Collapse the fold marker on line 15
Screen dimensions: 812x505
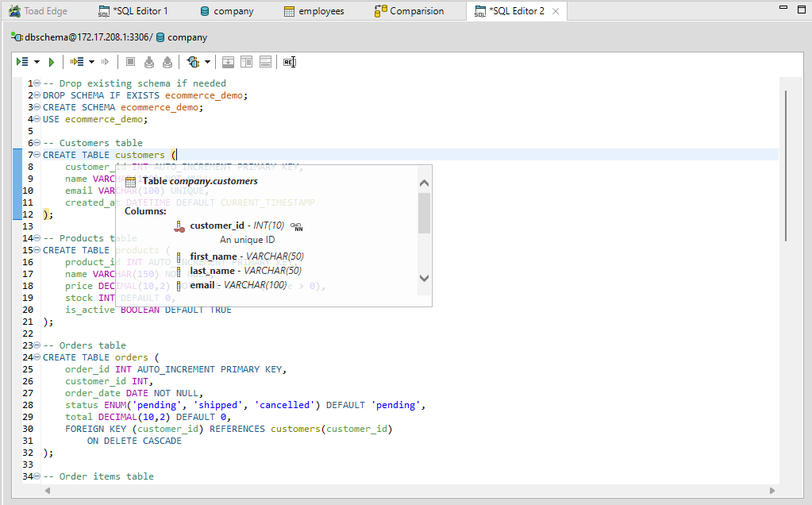point(37,250)
